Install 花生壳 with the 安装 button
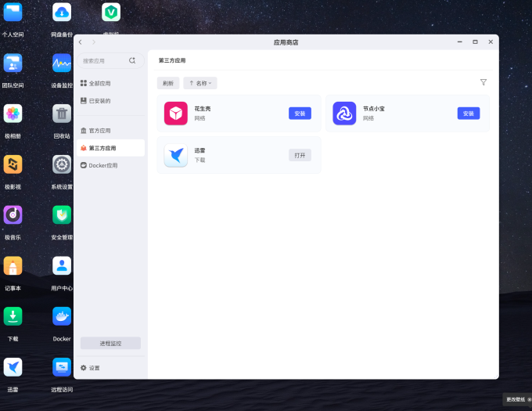Screen dimensions: 532x411 (300, 114)
